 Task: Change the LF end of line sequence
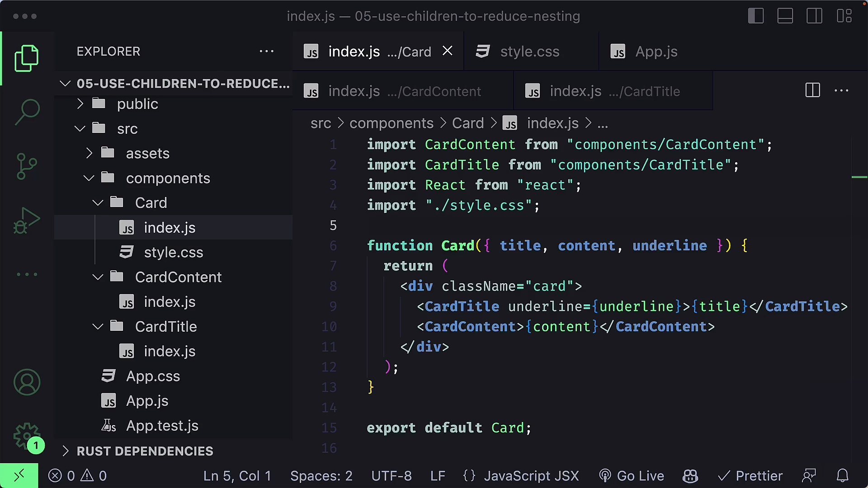(x=438, y=476)
